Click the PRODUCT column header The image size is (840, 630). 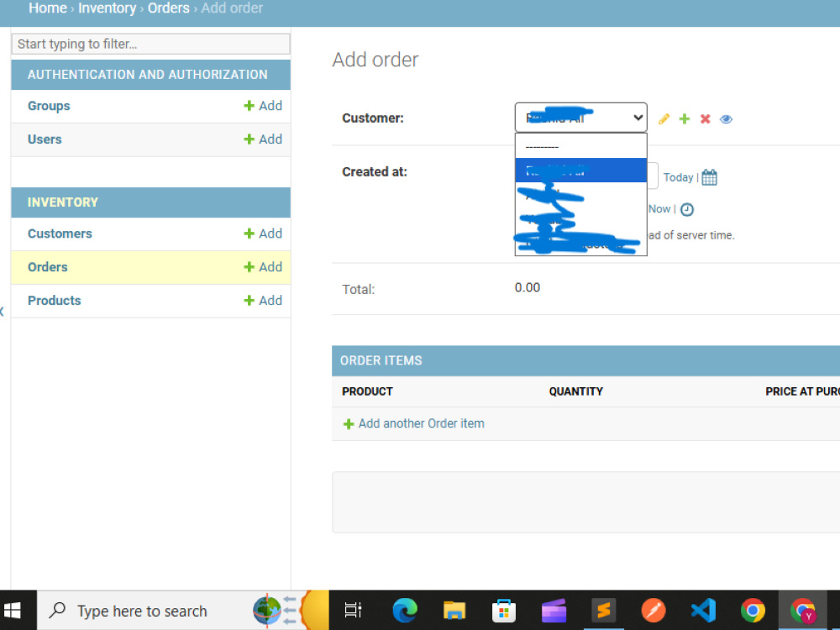pos(367,391)
